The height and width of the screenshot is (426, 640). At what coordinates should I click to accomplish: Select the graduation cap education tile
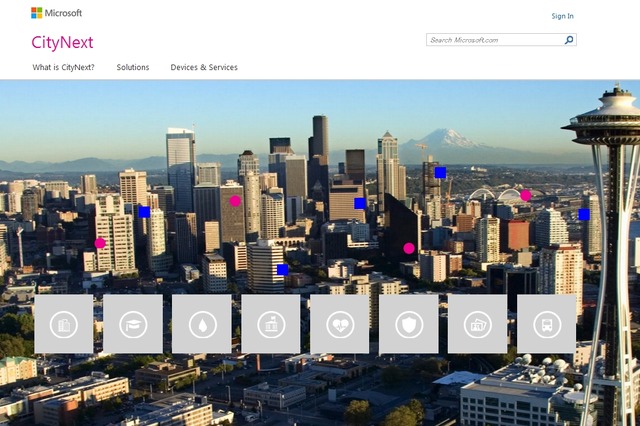pos(133,324)
